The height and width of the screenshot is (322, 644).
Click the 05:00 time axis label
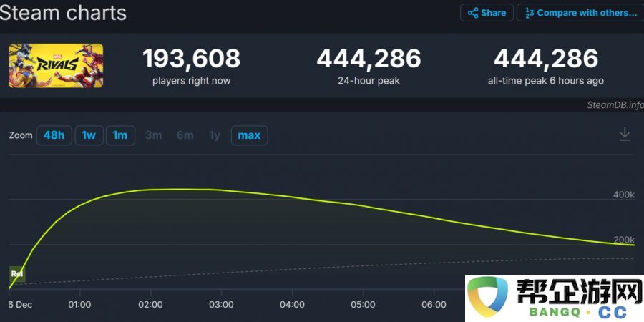pyautogui.click(x=364, y=305)
